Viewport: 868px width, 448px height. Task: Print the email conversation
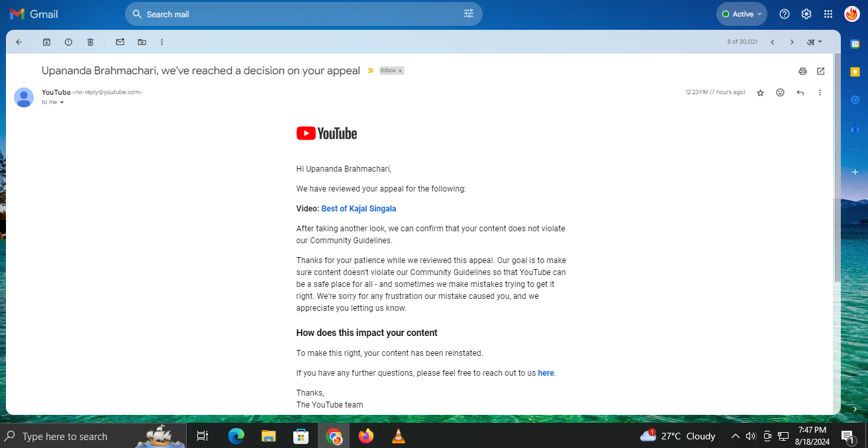(802, 71)
